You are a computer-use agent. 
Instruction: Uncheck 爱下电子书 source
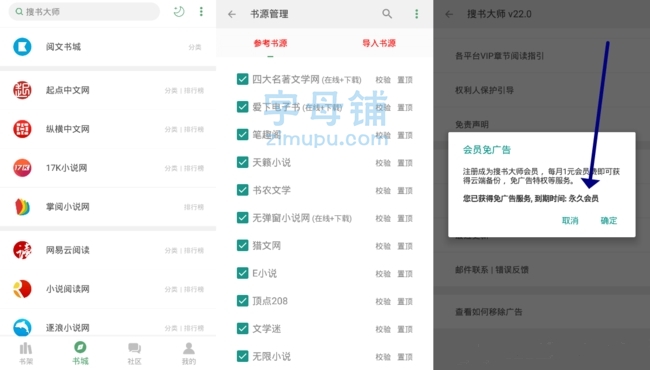[243, 107]
